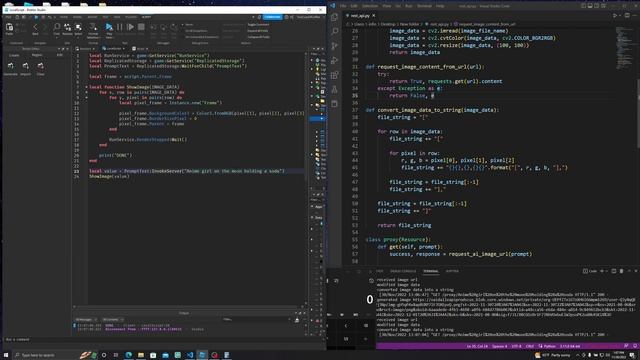Split the VS Code editor right
Image resolution: width=640 pixels, height=360 pixels.
pyautogui.click(x=627, y=16)
